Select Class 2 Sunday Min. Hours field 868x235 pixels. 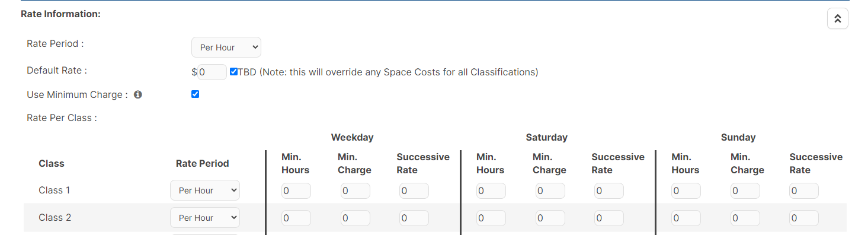[x=686, y=218]
